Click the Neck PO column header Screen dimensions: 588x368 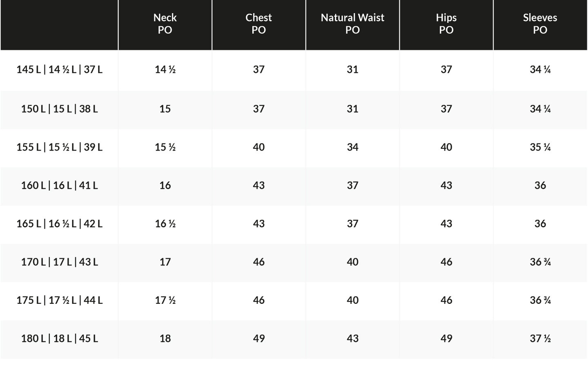165,24
